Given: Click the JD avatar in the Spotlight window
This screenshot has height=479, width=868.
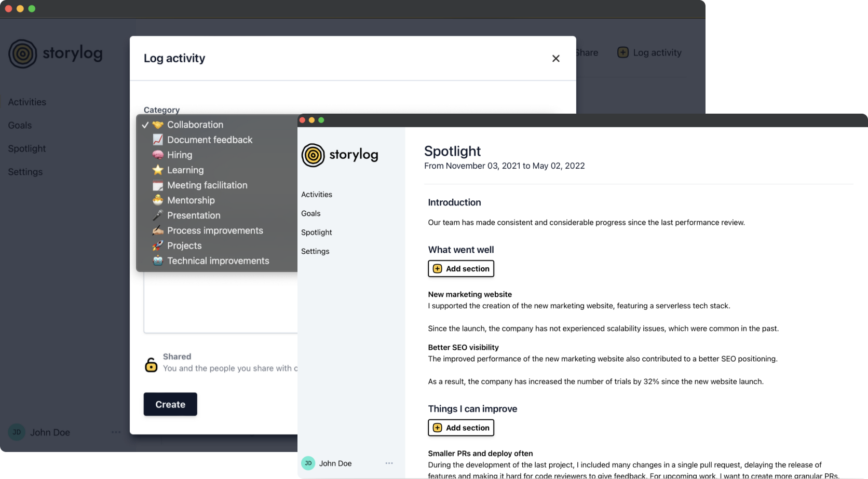Looking at the screenshot, I should [x=308, y=463].
